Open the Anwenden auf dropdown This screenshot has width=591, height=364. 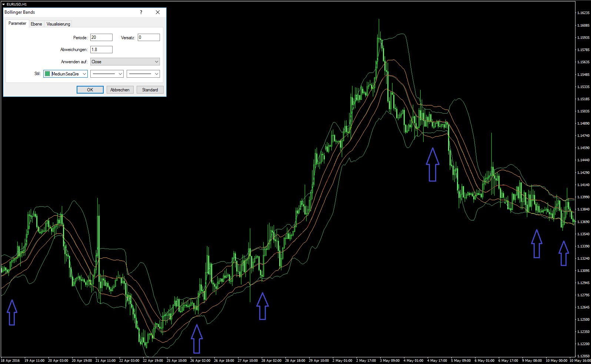[125, 62]
